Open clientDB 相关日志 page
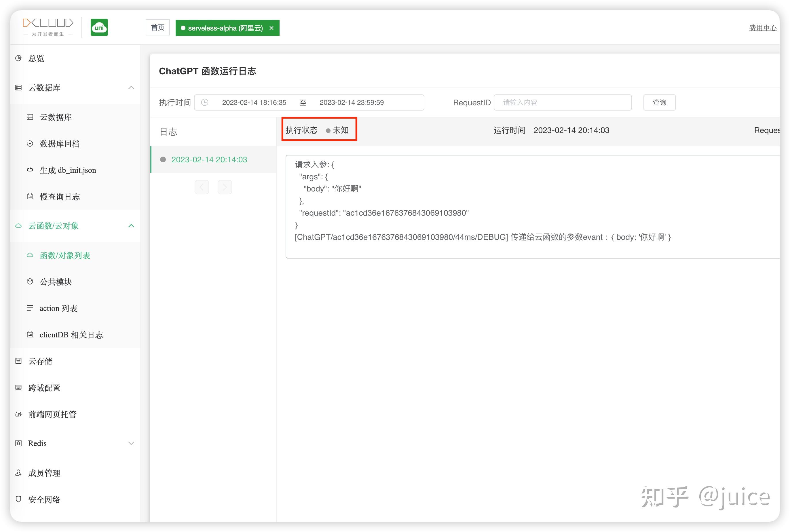 pyautogui.click(x=75, y=335)
